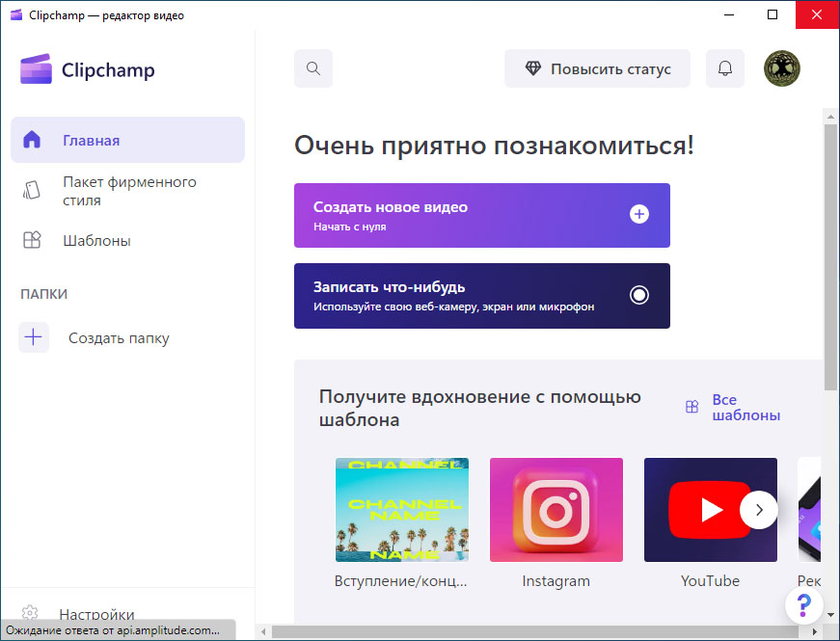Click heading Получите вдохновение с помощью шаблона
This screenshot has height=641, width=840.
coord(480,408)
